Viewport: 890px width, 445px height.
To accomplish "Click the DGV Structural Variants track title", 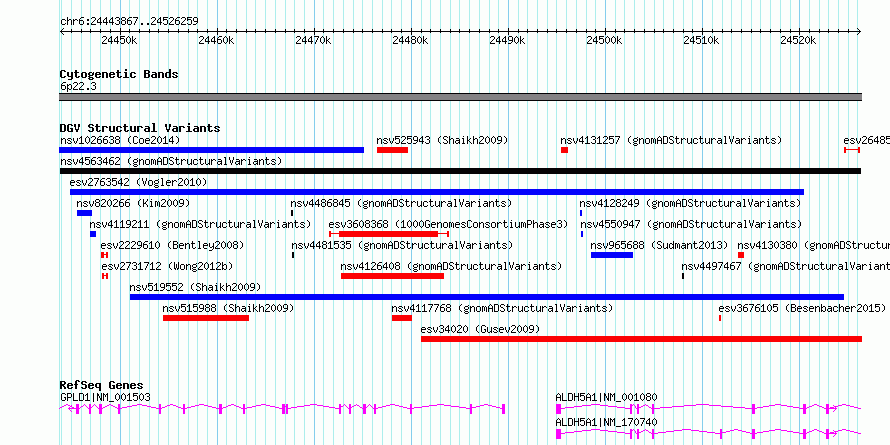I will click(140, 128).
